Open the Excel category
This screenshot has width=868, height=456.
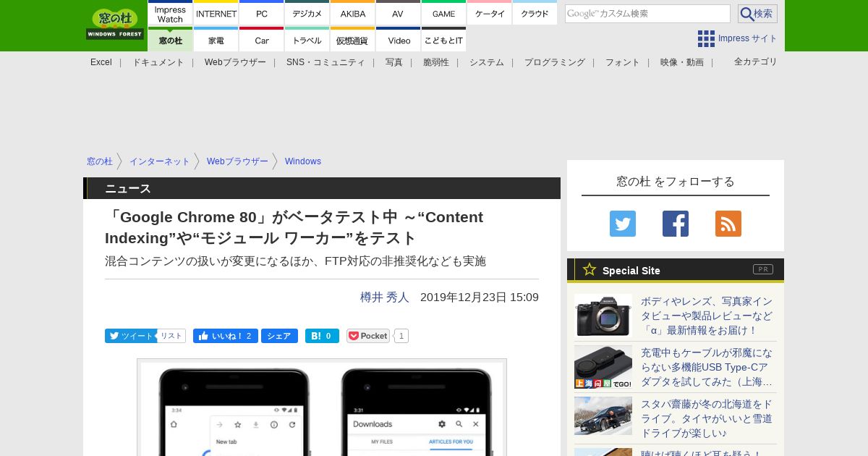[101, 62]
